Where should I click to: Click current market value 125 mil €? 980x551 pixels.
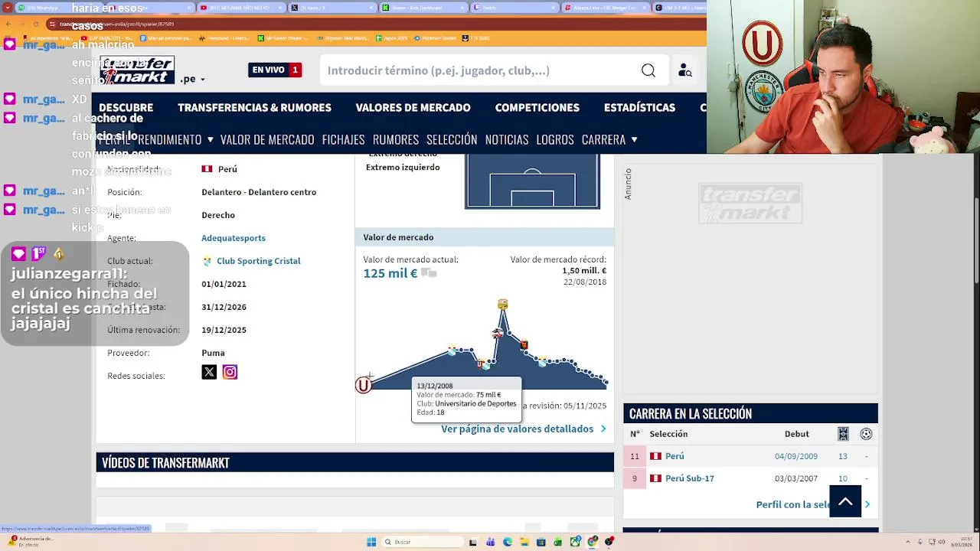tap(390, 273)
